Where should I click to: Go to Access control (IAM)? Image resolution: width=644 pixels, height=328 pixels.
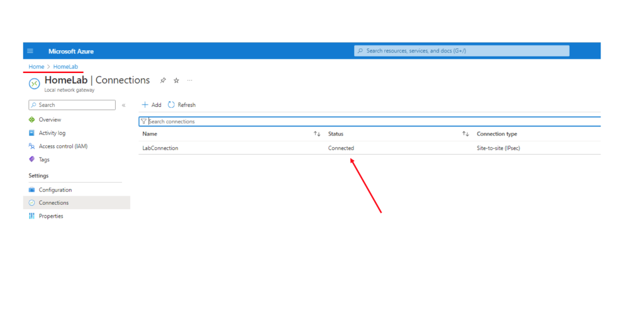coord(62,146)
